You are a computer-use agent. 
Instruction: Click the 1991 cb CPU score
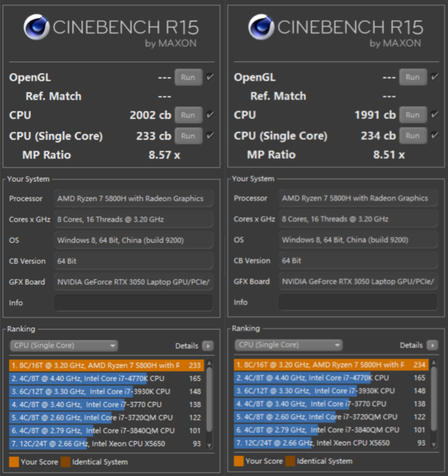tap(376, 115)
